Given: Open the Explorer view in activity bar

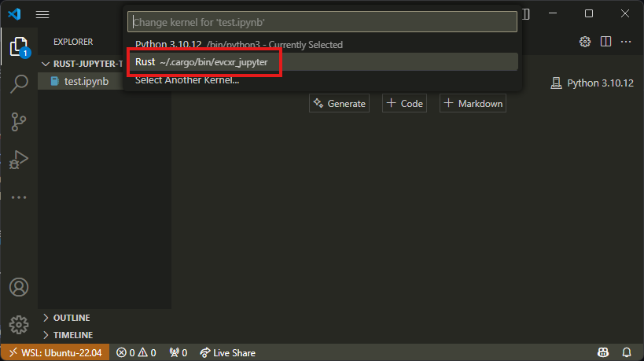Looking at the screenshot, I should pyautogui.click(x=19, y=46).
